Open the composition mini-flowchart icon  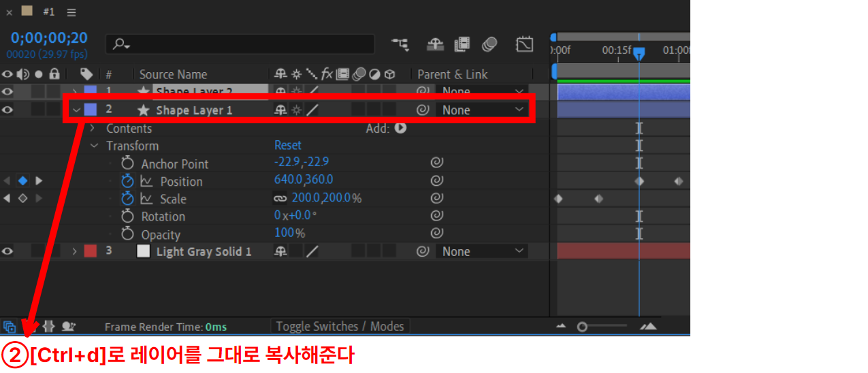(400, 44)
